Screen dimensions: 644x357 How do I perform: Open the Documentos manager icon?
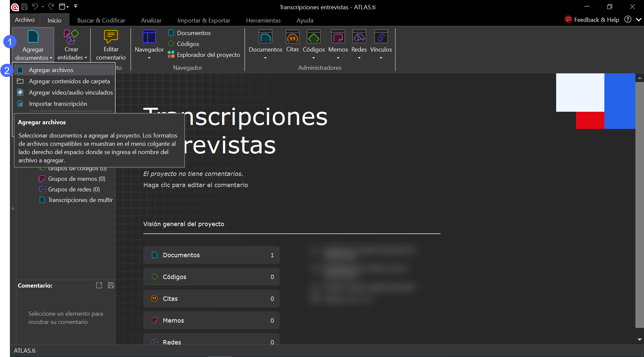(x=266, y=37)
